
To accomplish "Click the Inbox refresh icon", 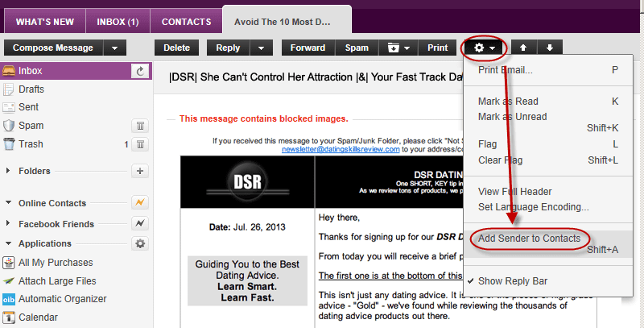I will [141, 71].
